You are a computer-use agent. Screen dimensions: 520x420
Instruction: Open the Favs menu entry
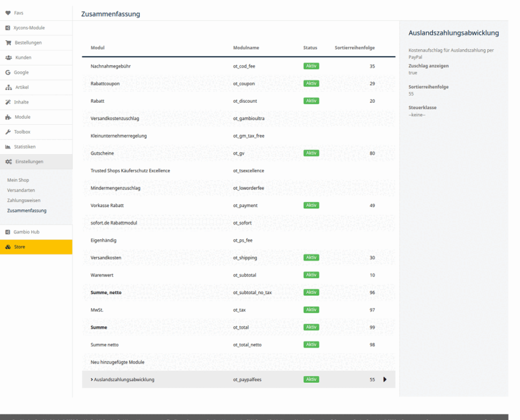[x=36, y=13]
